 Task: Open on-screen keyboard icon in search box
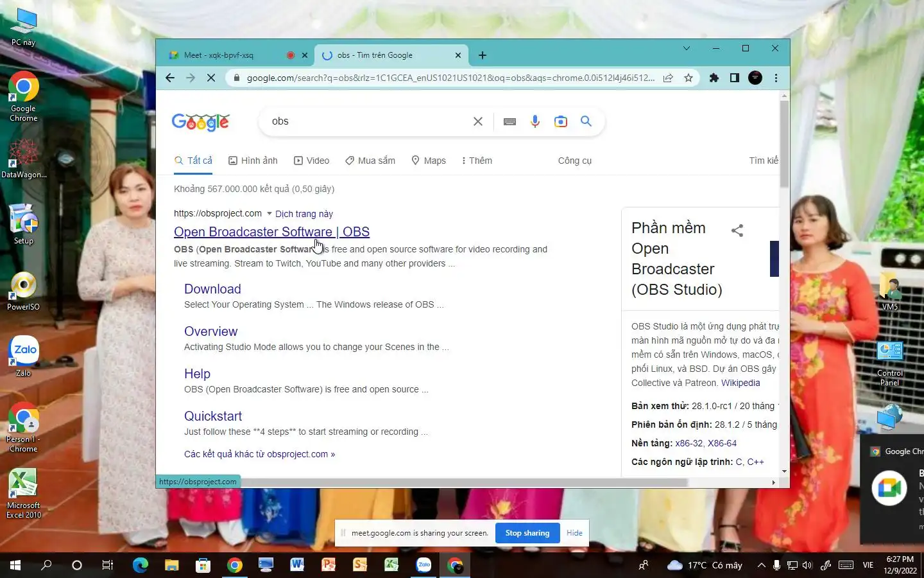pos(510,121)
